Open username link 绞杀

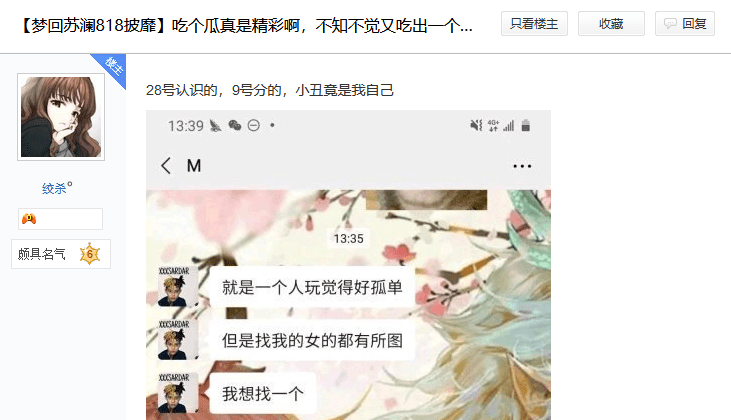(x=55, y=188)
